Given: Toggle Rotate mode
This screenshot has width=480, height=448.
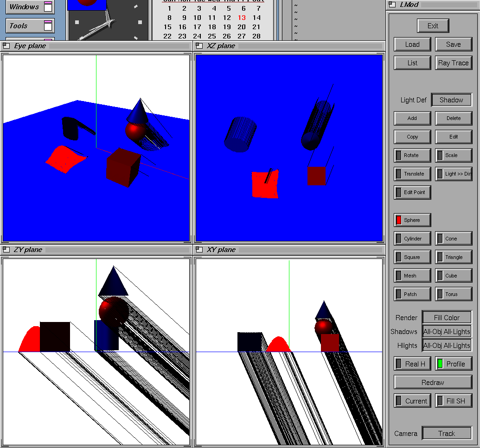Looking at the screenshot, I should click(412, 155).
